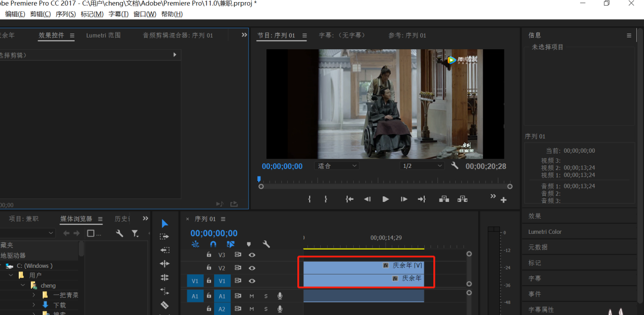Viewport: 644px width, 315px height.
Task: Click the Program monitor blue playhead
Action: pos(259,179)
